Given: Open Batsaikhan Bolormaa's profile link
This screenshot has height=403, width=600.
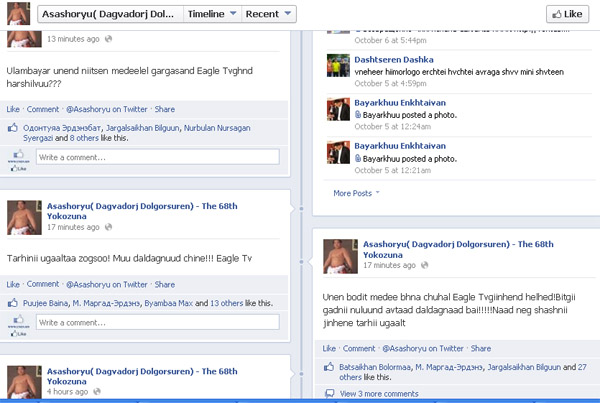Looking at the screenshot, I should 375,367.
